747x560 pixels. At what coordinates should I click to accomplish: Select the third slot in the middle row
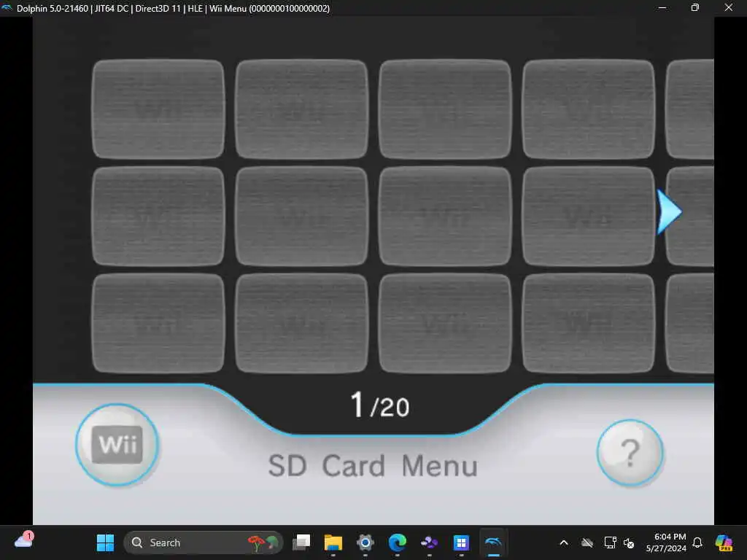(445, 216)
